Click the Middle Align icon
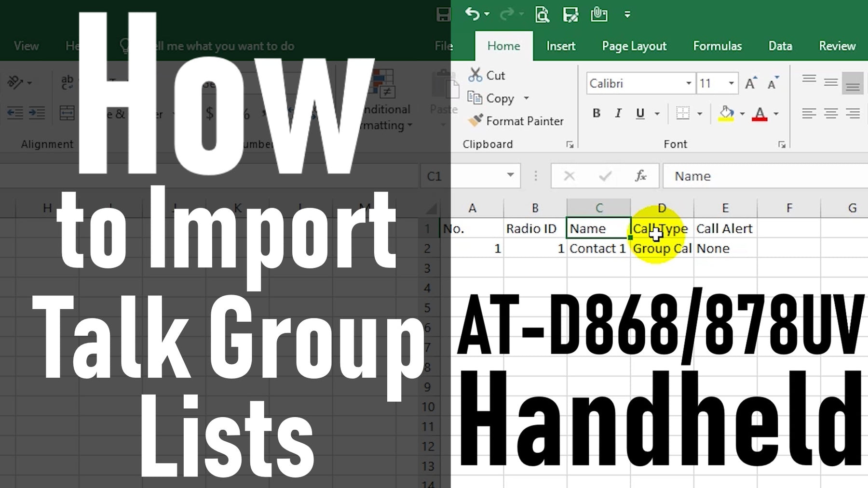Viewport: 868px width, 488px height. (x=830, y=83)
